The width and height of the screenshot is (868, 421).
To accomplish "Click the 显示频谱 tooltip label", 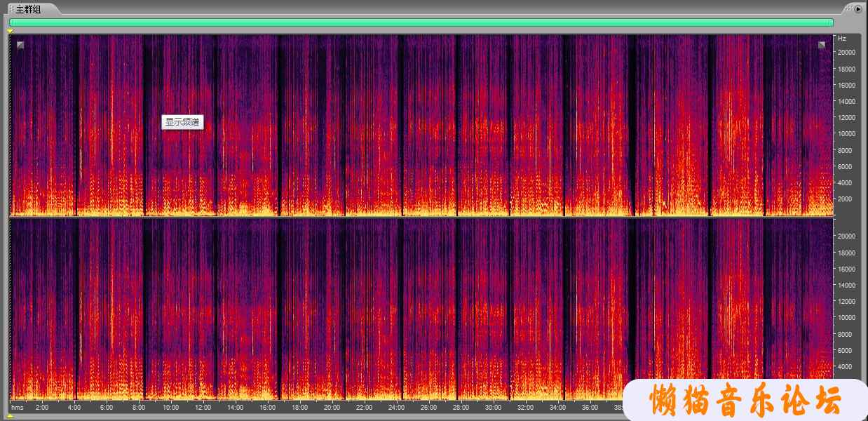I will (x=182, y=122).
